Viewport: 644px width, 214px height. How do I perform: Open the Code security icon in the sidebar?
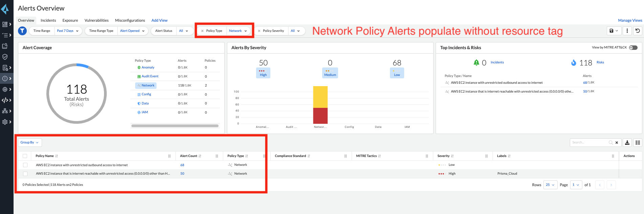click(5, 100)
